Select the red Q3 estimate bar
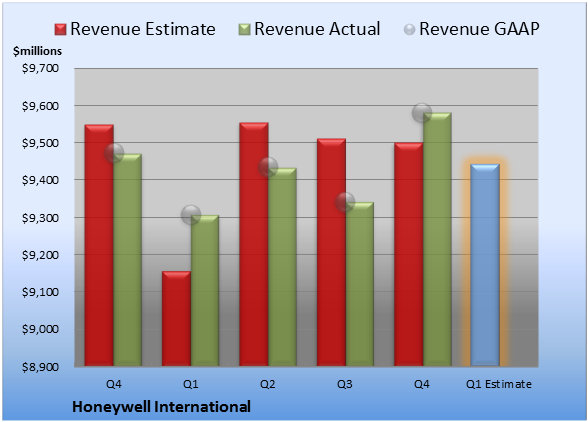The image size is (588, 422). (331, 252)
